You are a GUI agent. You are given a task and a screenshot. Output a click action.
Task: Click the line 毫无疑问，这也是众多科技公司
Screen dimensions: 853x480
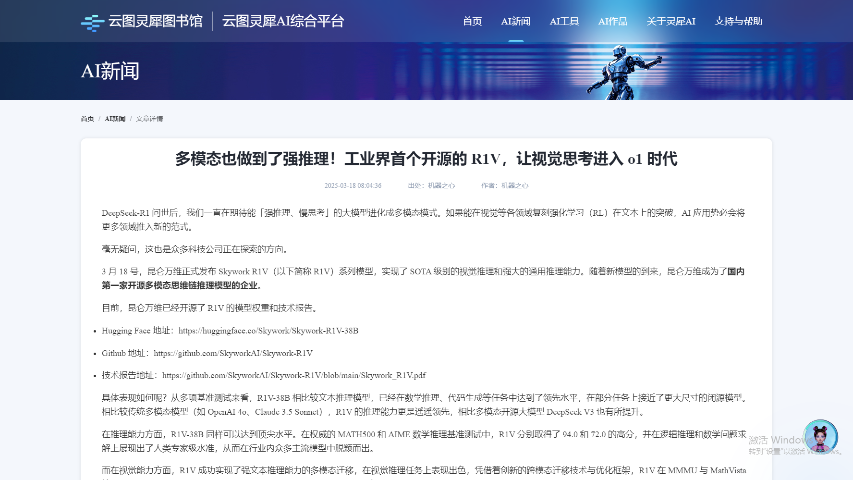coord(195,249)
